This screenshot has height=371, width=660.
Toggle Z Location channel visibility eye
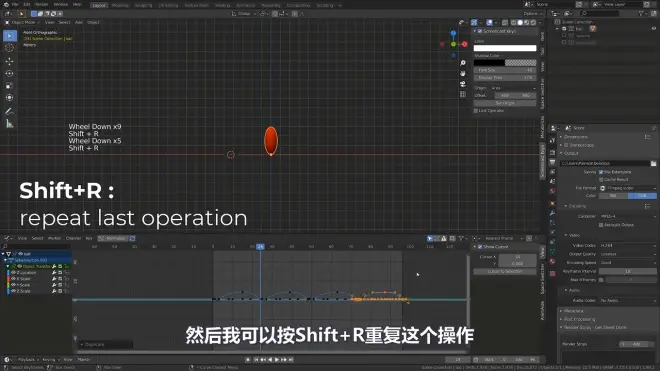click(x=13, y=272)
